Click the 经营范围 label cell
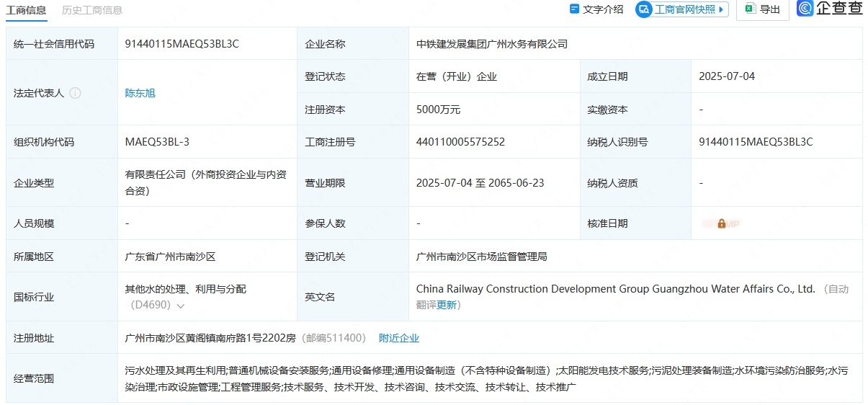The height and width of the screenshot is (405, 868). coord(62,378)
